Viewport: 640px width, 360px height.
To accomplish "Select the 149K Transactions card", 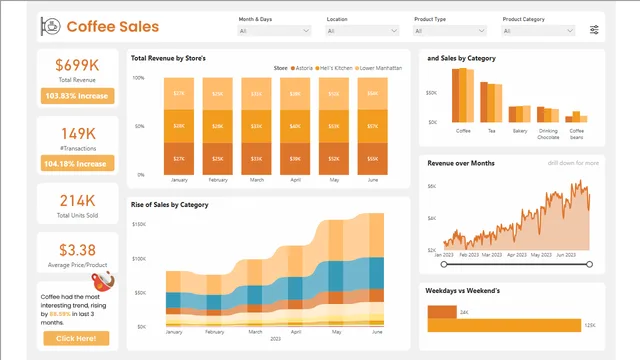I will click(78, 146).
